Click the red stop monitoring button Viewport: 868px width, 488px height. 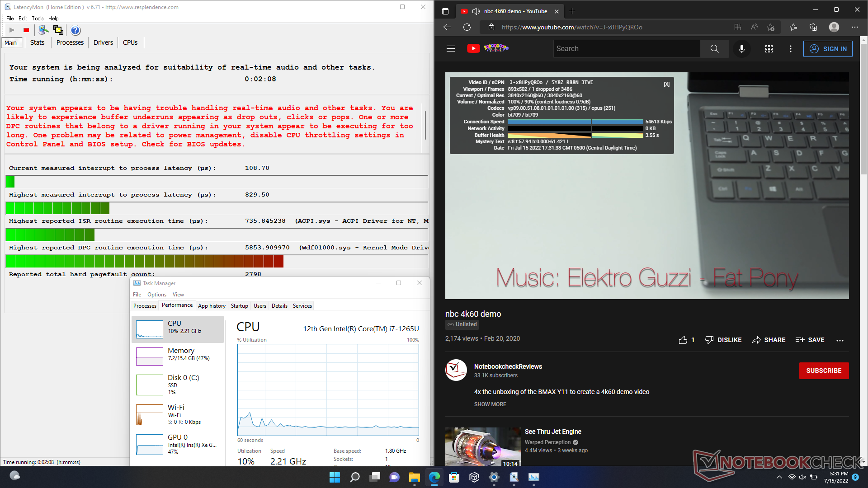[26, 30]
